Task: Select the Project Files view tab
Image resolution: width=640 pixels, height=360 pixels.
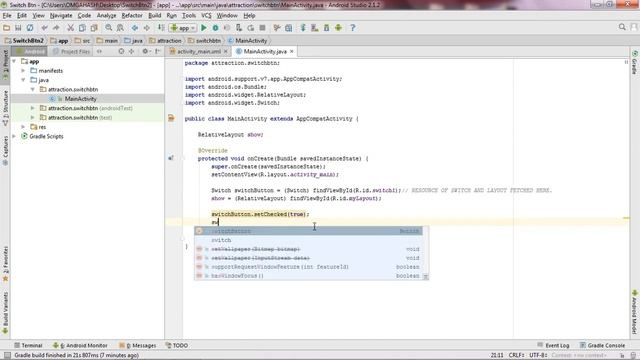Action: tap(71, 51)
